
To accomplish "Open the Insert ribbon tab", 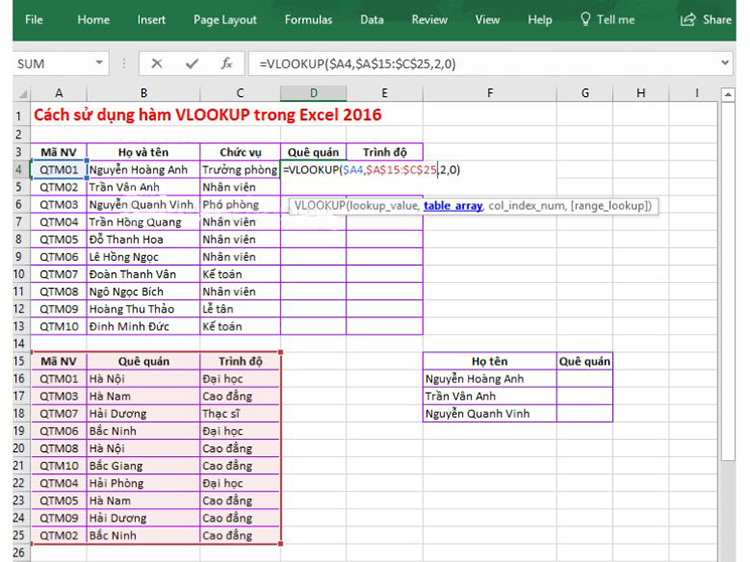I will (x=151, y=20).
